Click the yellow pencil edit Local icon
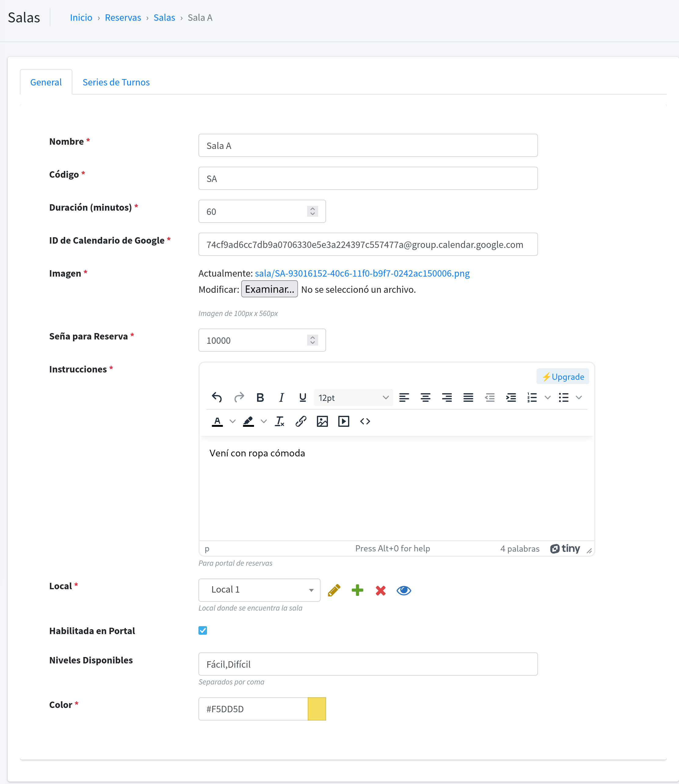Image resolution: width=679 pixels, height=784 pixels. pos(334,590)
